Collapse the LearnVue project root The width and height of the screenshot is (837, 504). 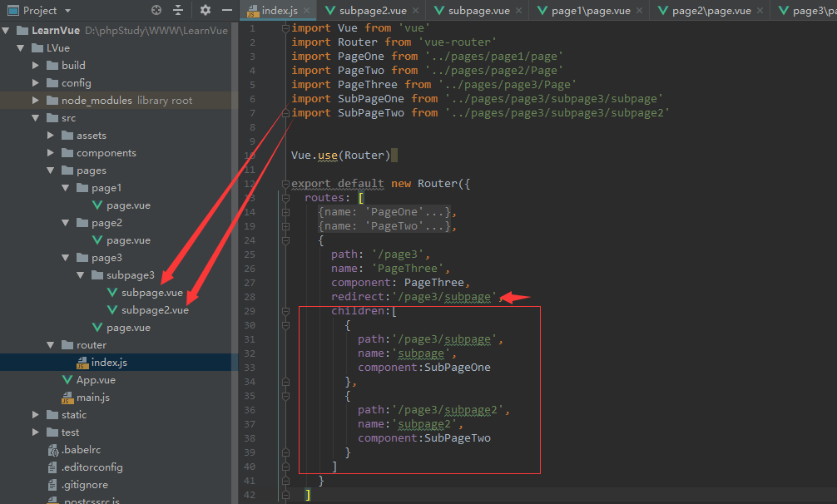coord(6,31)
